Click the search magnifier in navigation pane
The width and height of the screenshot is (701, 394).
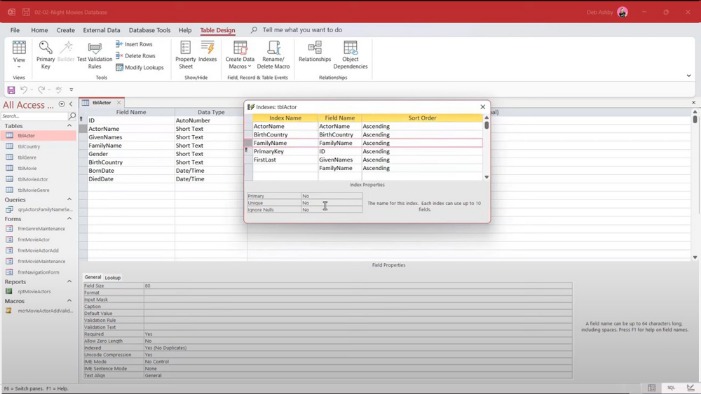(x=72, y=116)
